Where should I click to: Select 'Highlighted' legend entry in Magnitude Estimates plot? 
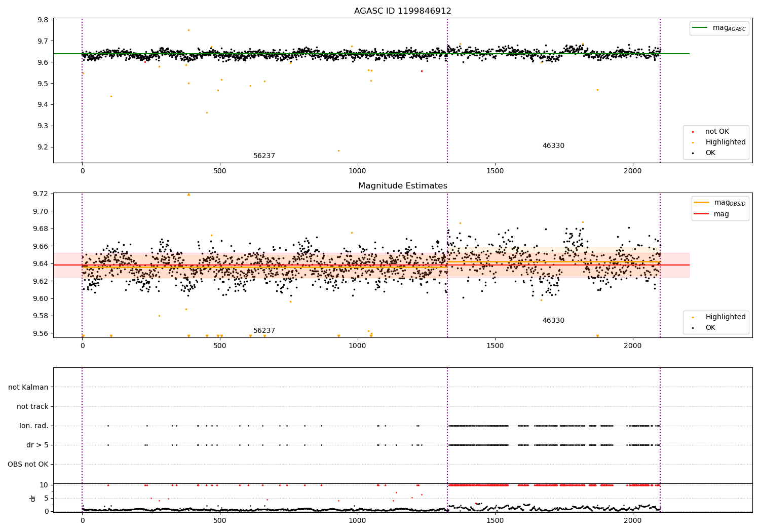[726, 317]
